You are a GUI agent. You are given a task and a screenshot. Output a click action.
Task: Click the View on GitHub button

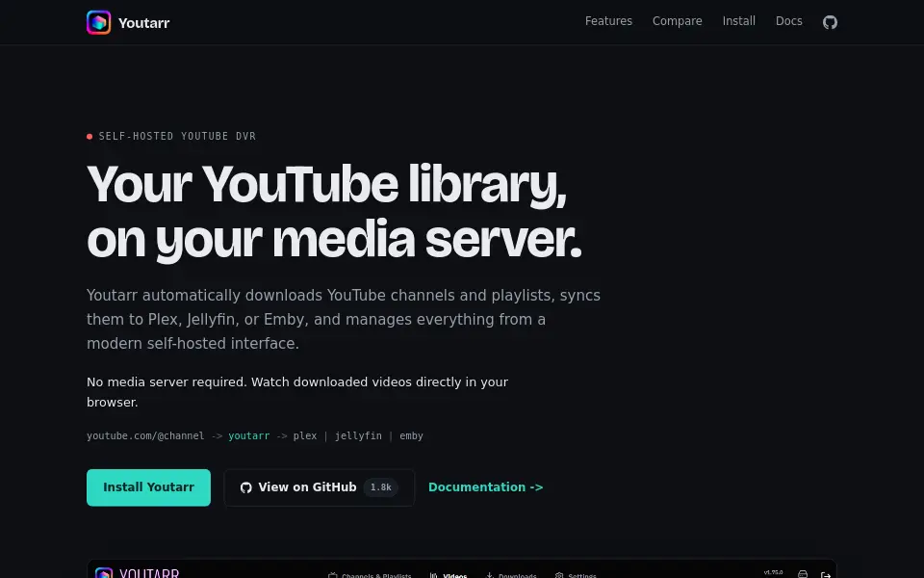coord(320,487)
